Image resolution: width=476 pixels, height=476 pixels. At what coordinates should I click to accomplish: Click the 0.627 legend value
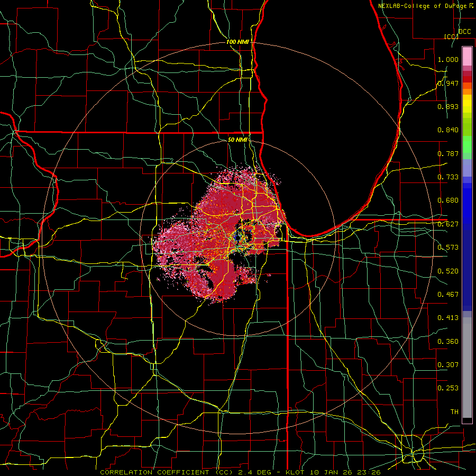(x=448, y=224)
